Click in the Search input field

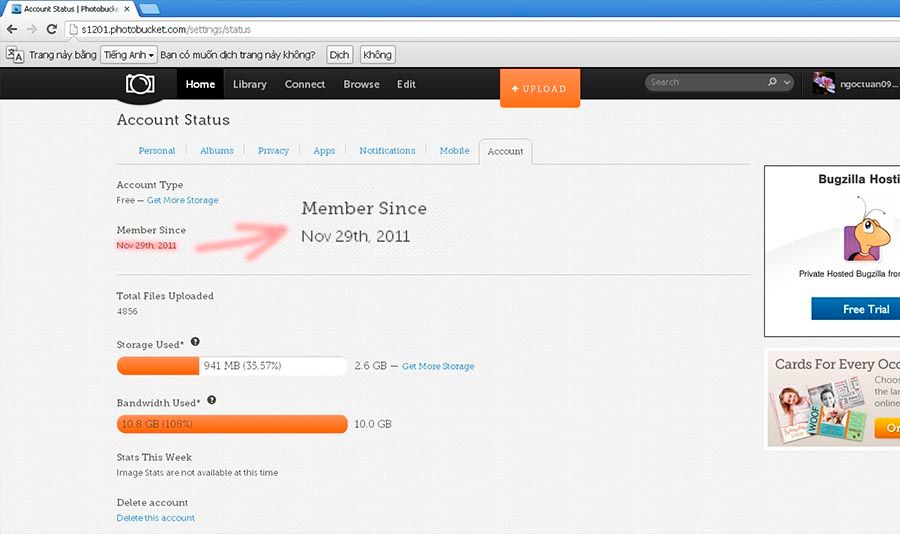[706, 82]
